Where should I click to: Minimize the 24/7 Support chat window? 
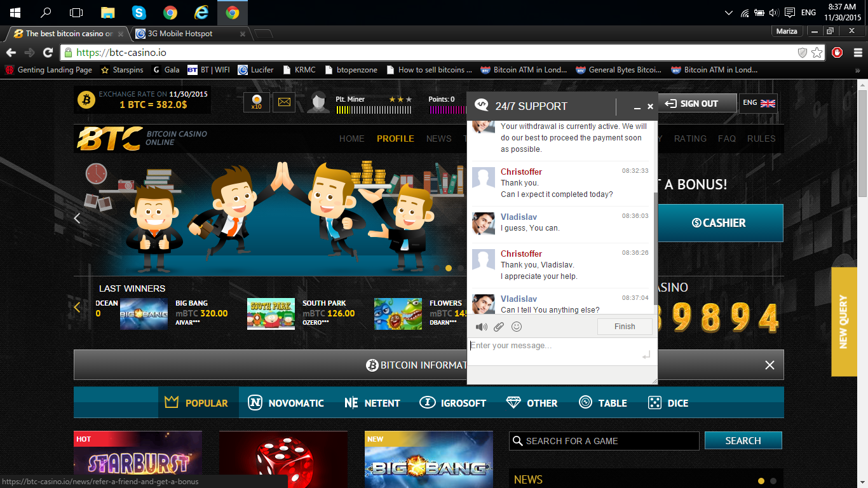637,107
